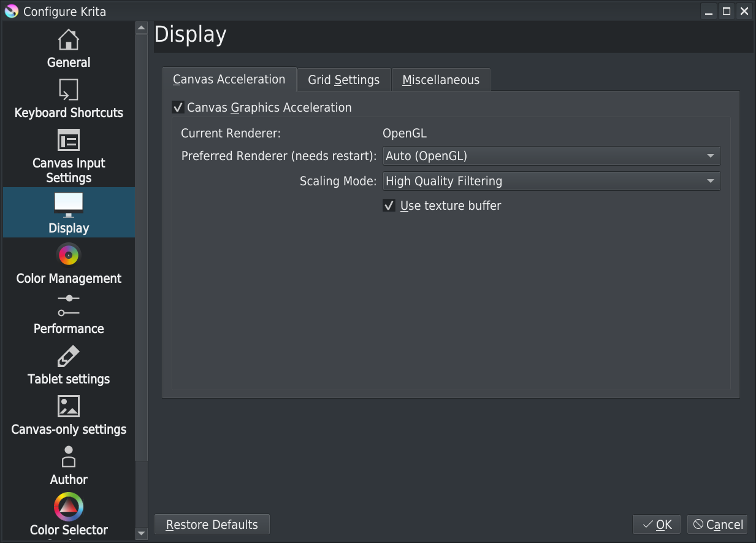Open Canvas Input Settings icon

coord(69,141)
